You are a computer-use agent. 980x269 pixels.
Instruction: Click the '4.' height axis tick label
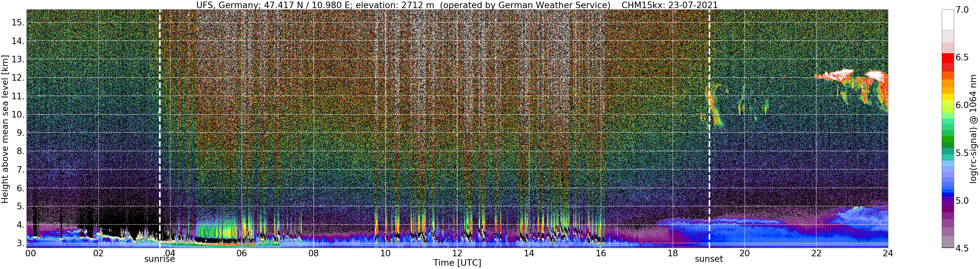point(20,225)
